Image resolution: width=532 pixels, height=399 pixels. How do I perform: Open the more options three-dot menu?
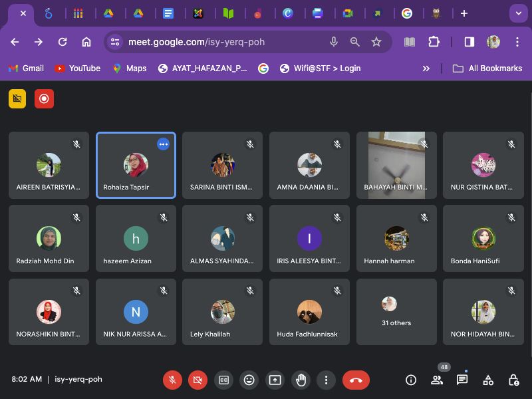pos(326,380)
